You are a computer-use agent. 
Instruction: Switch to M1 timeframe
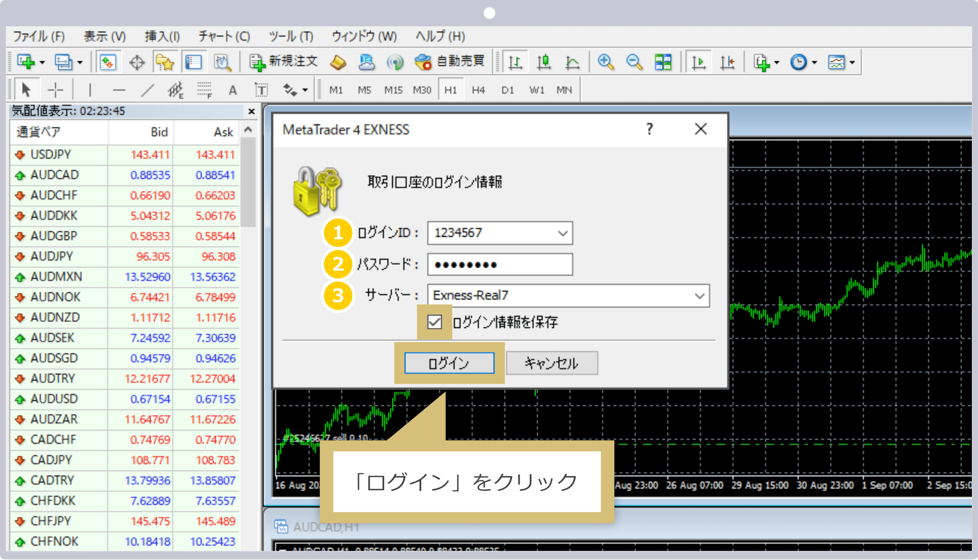[336, 90]
